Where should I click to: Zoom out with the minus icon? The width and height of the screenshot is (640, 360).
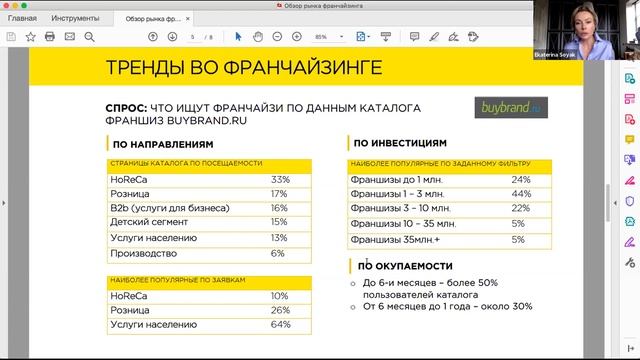click(277, 37)
